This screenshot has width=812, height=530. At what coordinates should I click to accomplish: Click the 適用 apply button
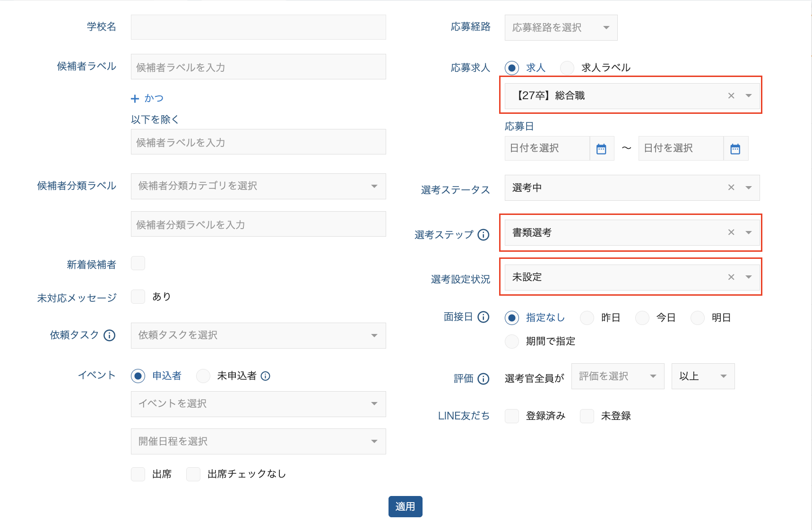click(x=405, y=506)
